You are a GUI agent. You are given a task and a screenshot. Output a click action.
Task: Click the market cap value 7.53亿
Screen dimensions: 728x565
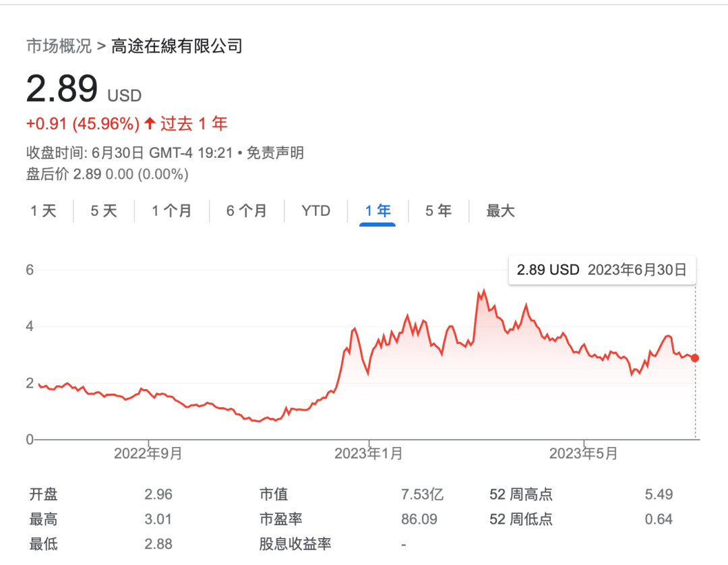423,494
